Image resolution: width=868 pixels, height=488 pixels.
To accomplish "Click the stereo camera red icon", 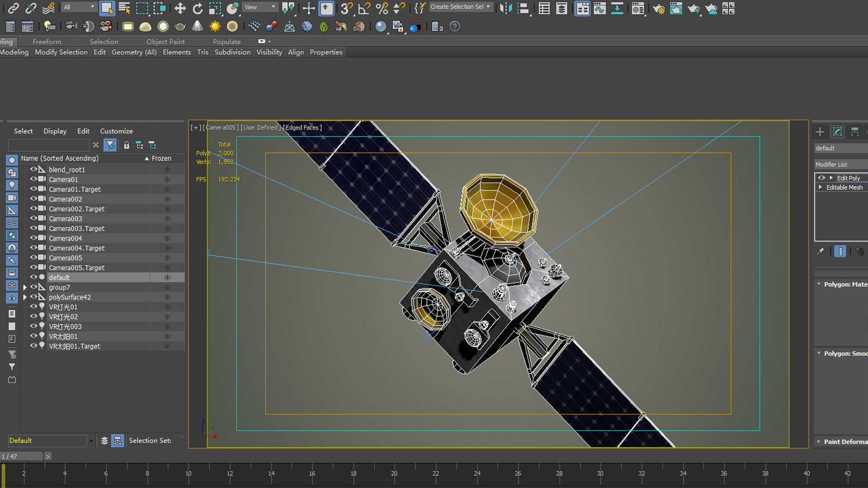I will 106,27.
